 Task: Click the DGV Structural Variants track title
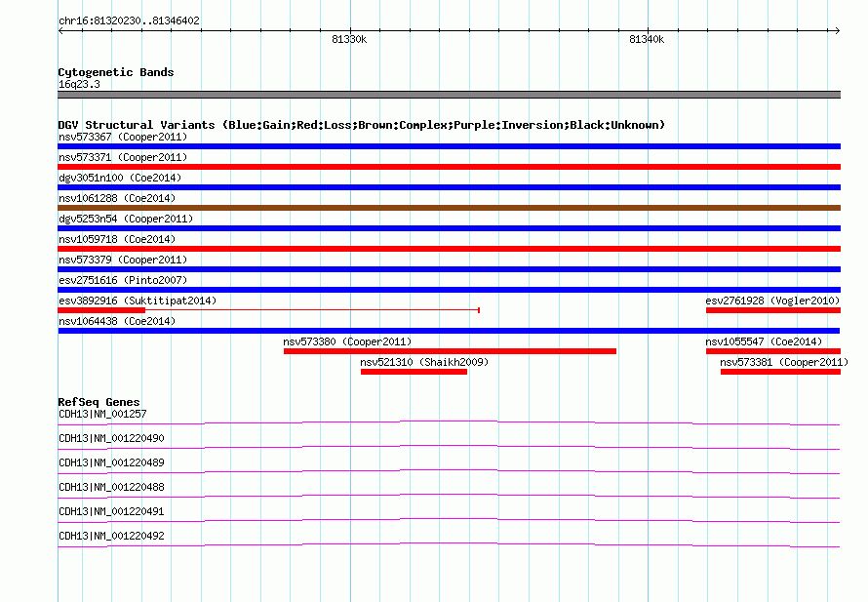pos(362,125)
